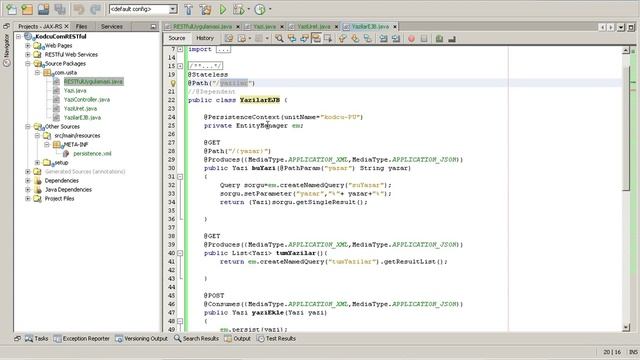Click Find Previous Occurrence icon

click(x=292, y=38)
